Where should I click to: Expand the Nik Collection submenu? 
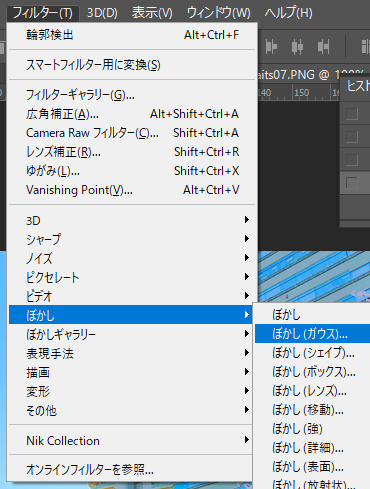(132, 440)
